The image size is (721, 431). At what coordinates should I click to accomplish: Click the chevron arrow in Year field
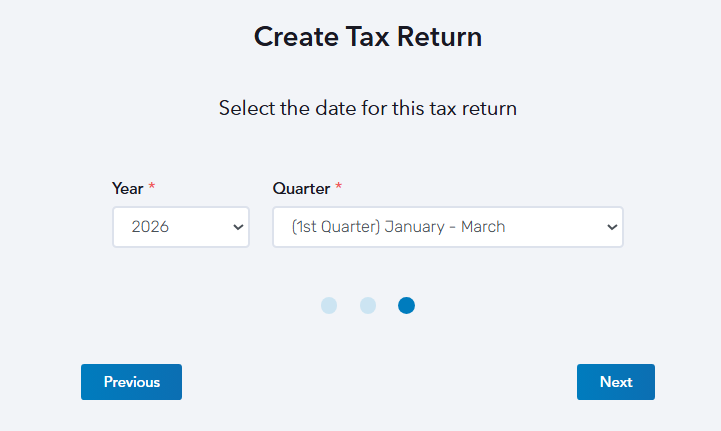click(238, 227)
